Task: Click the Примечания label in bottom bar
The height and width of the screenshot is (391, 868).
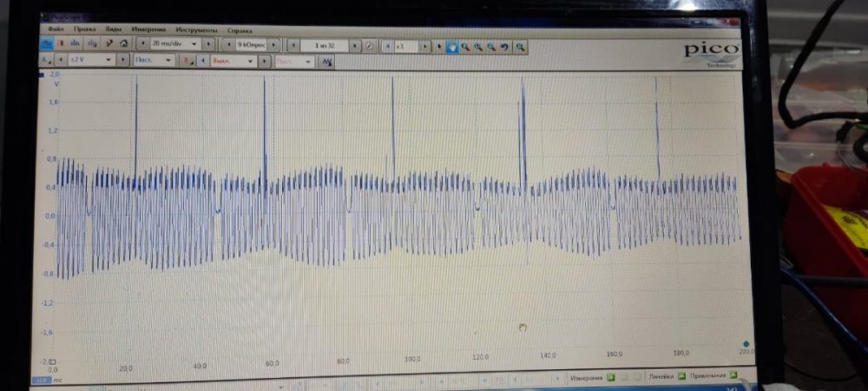Action: coord(707,375)
